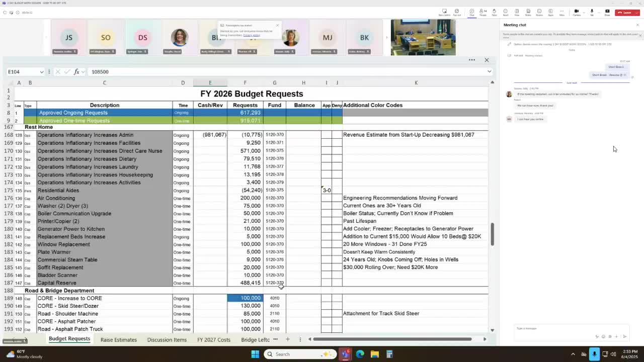Viewport: 644px width, 362px height.
Task: Show next participants with right arrow
Action: tap(387, 38)
